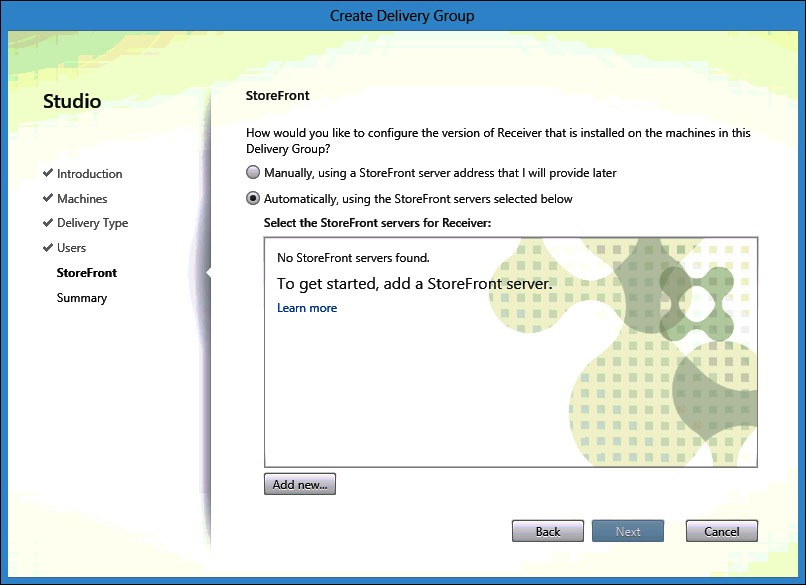
Task: Click the checkmark next to Delivery Type
Action: click(48, 222)
